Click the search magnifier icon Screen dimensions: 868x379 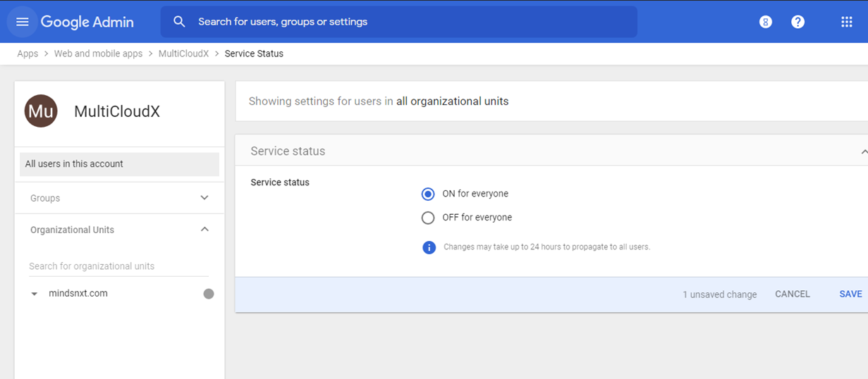[x=179, y=22]
